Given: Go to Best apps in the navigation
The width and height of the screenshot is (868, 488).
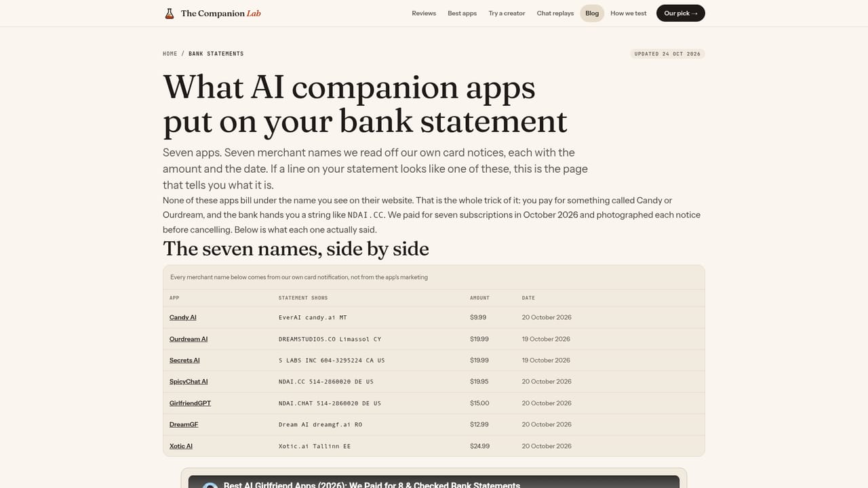Looking at the screenshot, I should pos(462,13).
